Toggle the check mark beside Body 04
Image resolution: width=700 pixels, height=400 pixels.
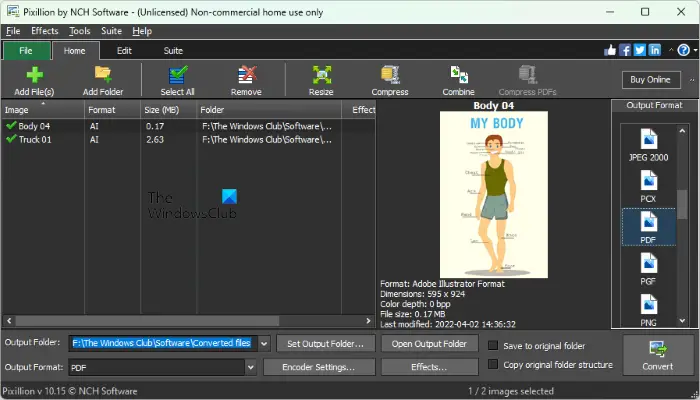click(11, 126)
